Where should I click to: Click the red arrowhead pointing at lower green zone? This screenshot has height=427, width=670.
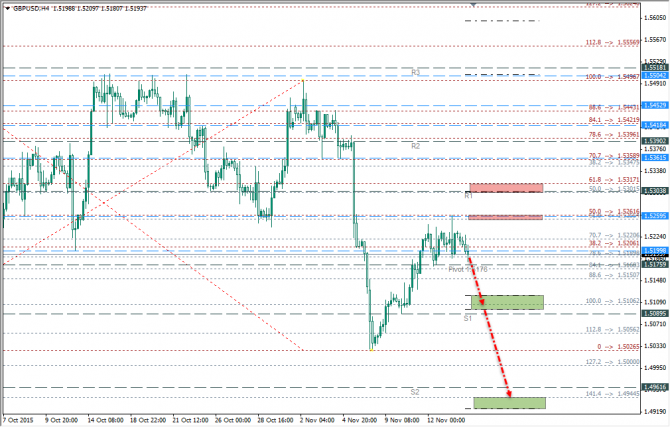(x=509, y=393)
